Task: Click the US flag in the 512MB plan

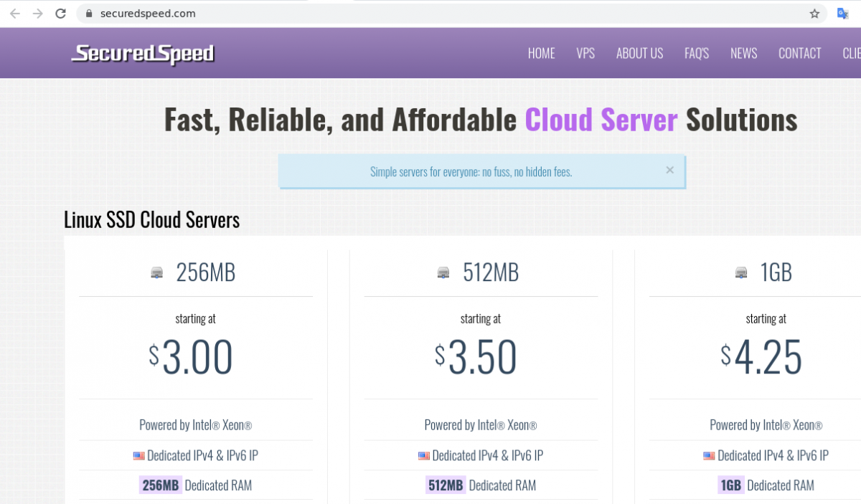Action: pyautogui.click(x=424, y=455)
